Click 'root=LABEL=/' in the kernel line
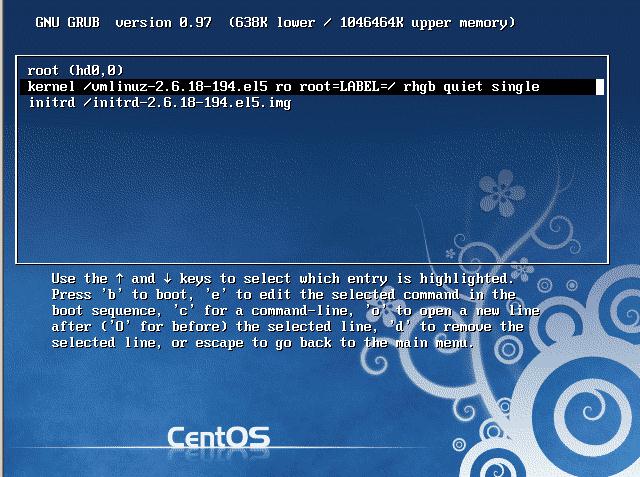640x477 pixels. (x=347, y=87)
